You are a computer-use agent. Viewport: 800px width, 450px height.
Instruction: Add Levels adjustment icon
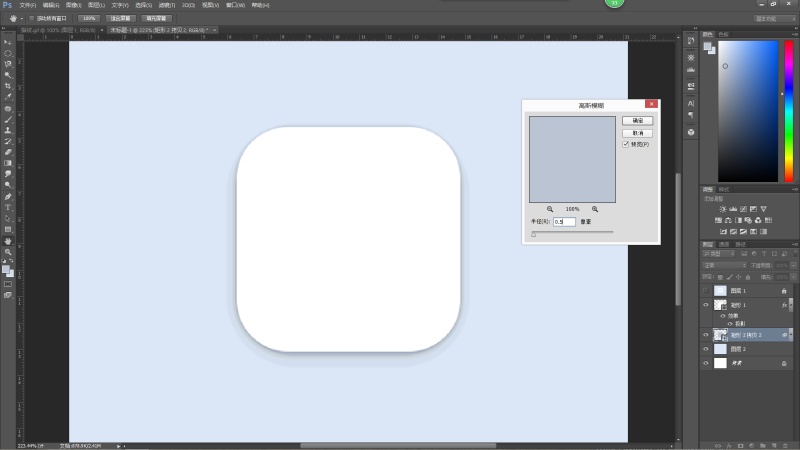point(733,209)
